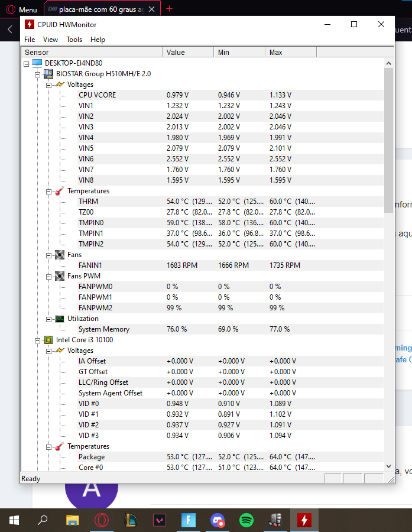
Task: Click the Fans PWM fan icon
Action: pos(60,276)
